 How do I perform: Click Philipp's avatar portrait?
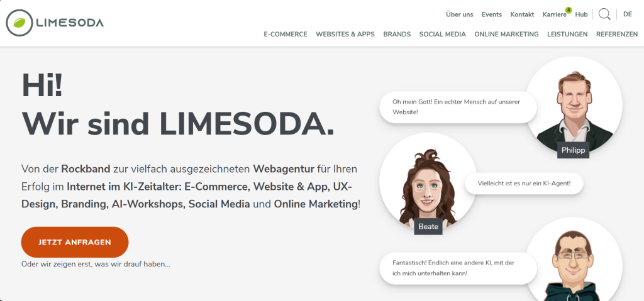(x=574, y=105)
